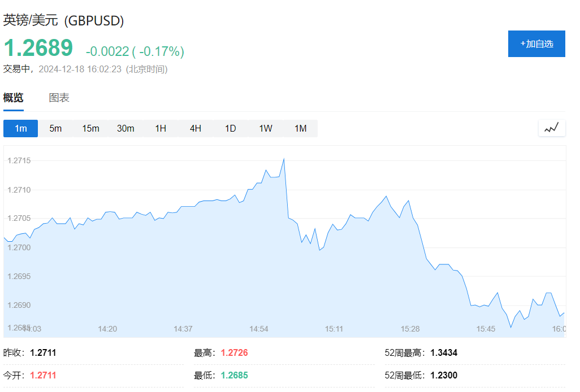Select the 1m timeframe
The width and height of the screenshot is (580, 392).
pyautogui.click(x=20, y=128)
